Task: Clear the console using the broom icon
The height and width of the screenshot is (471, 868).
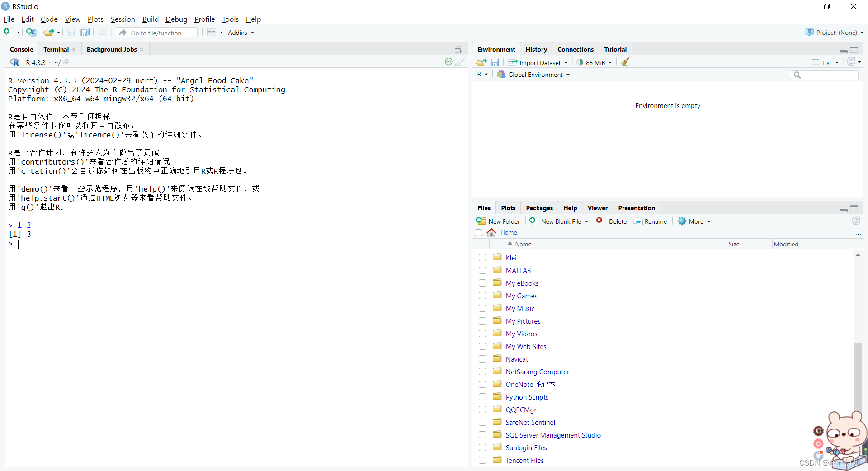Action: pos(461,62)
